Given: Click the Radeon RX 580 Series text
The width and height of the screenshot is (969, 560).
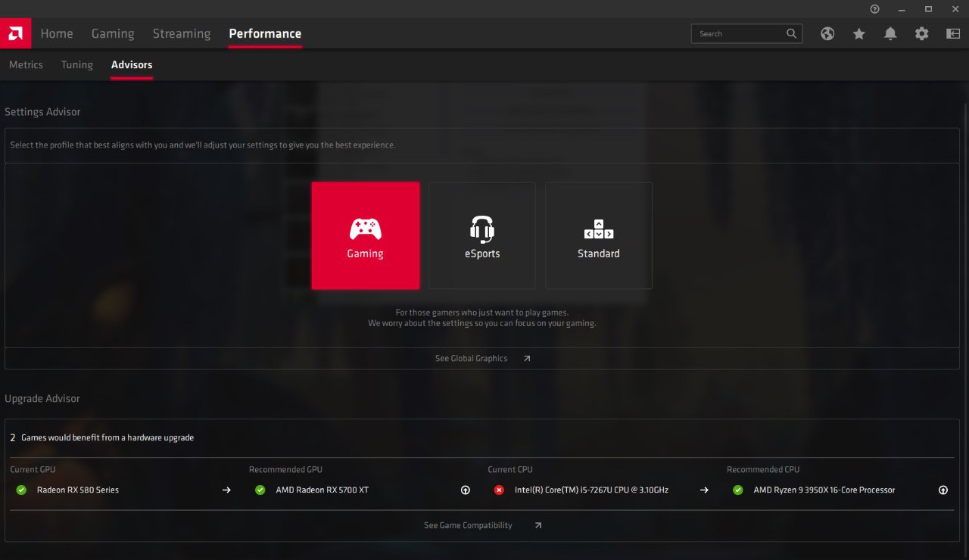Looking at the screenshot, I should coord(78,490).
